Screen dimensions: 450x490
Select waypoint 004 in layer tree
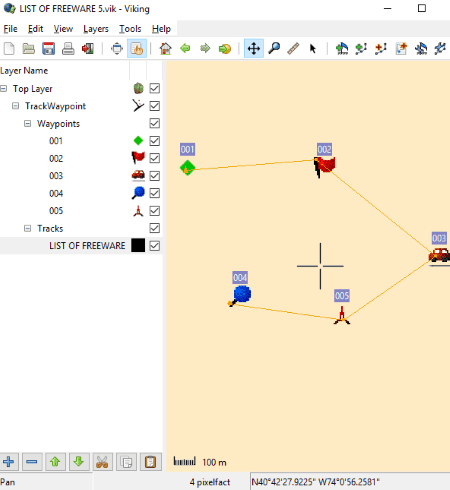point(56,193)
